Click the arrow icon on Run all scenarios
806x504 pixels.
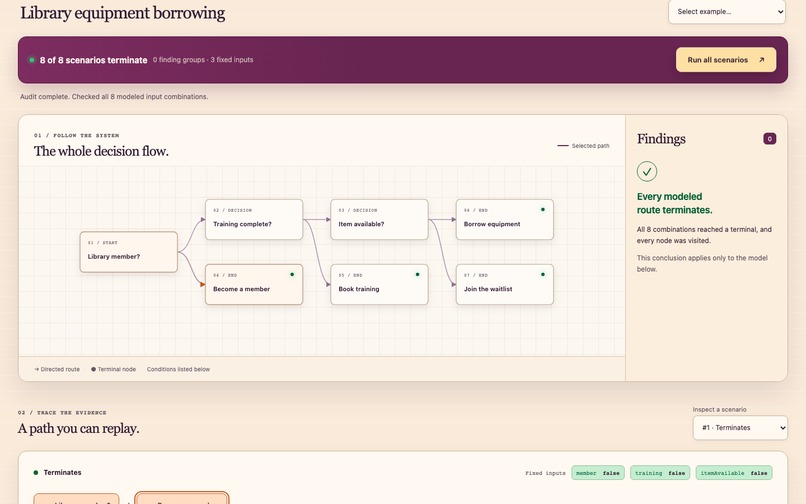pyautogui.click(x=761, y=60)
